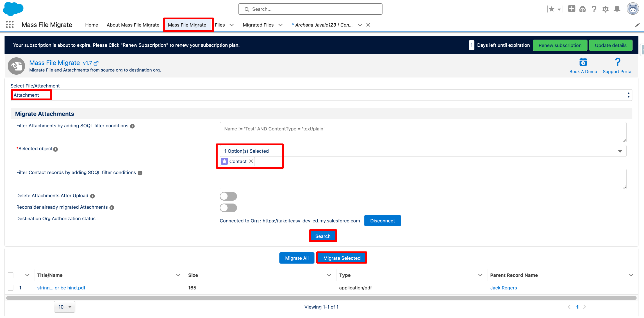This screenshot has height=318, width=644.
Task: Switch to the About Mass File Migrate tab
Action: (133, 25)
